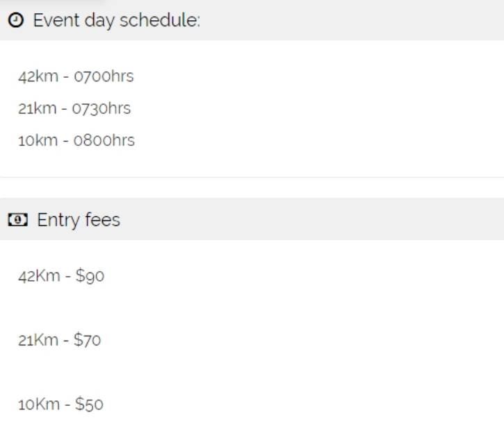Click the 0800hrs start time

click(x=104, y=140)
